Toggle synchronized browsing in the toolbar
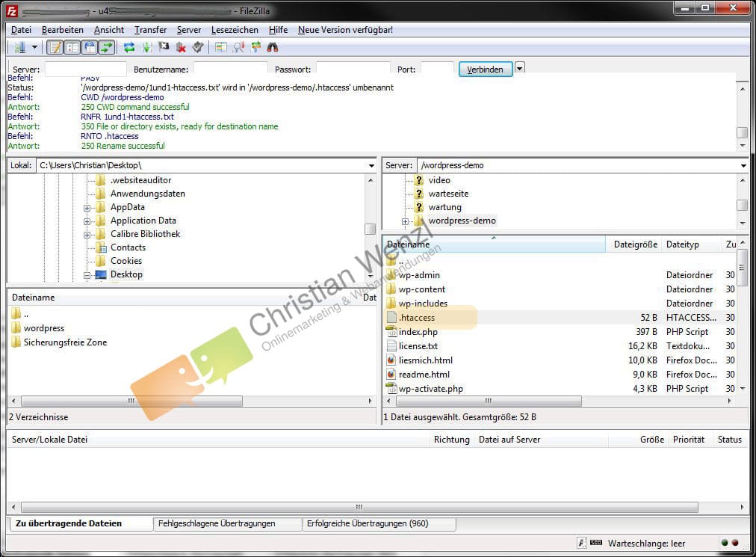Image resolution: width=756 pixels, height=557 pixels. 255,47
